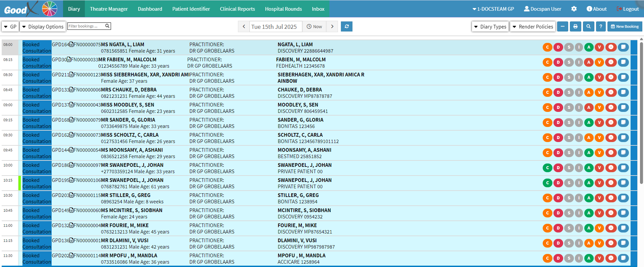Toggle the A status circle for Debra Chauke
The width and height of the screenshot is (644, 267).
point(589,92)
